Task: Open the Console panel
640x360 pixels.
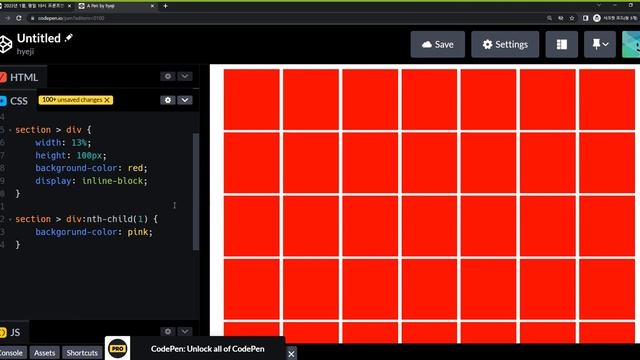Action: point(12,353)
